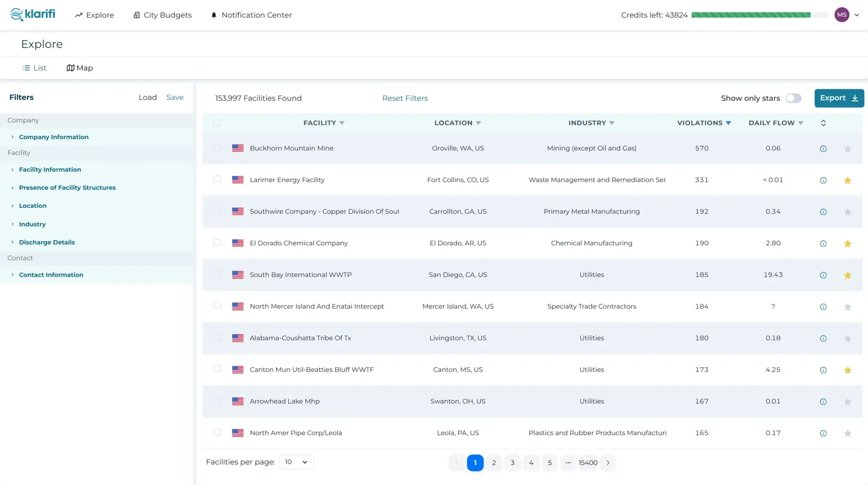Open info icon for South Bay International WWTP

pyautogui.click(x=823, y=275)
